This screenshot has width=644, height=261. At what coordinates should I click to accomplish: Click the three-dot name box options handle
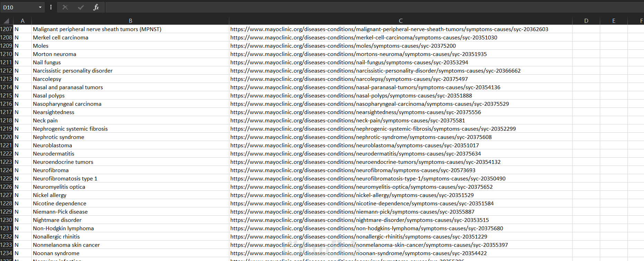51,7
